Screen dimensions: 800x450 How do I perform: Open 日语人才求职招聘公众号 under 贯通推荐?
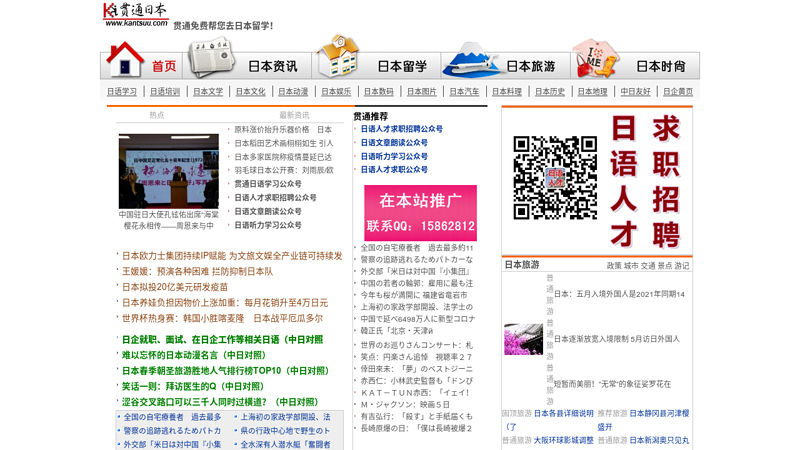[402, 129]
